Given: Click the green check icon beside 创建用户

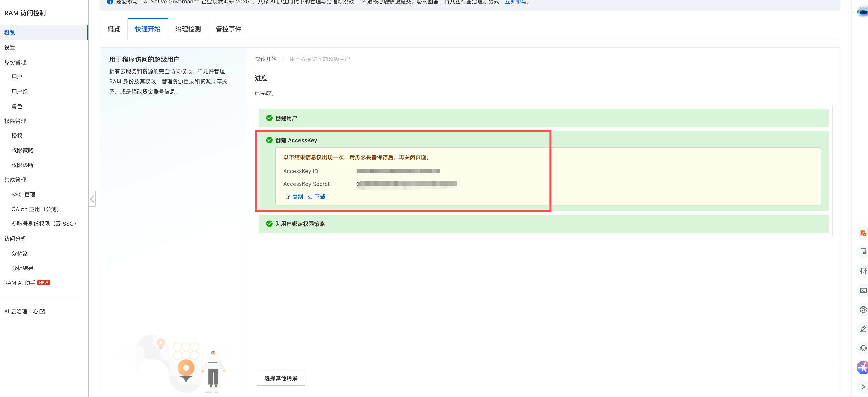Looking at the screenshot, I should [269, 118].
